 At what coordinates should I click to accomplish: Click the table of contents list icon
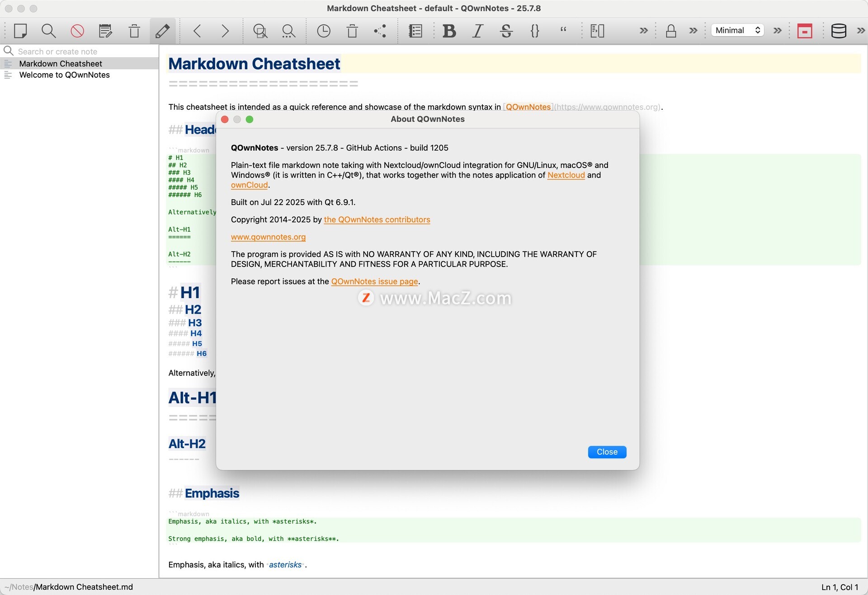click(x=415, y=31)
